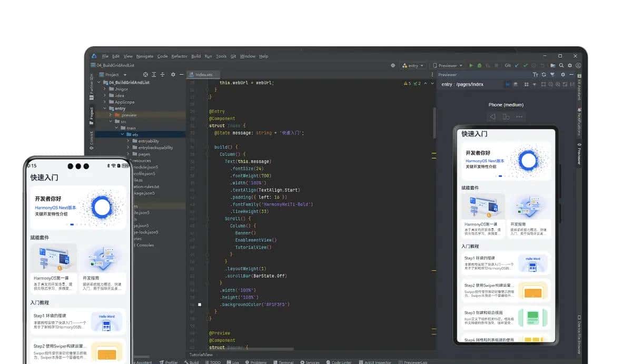
Task: Collapse all icon in Project panel
Action: tap(163, 75)
